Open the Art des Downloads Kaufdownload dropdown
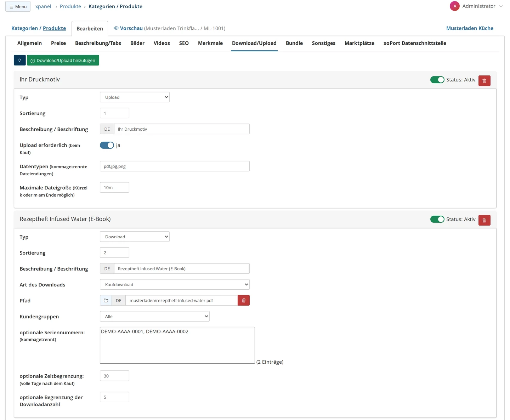 (x=175, y=284)
